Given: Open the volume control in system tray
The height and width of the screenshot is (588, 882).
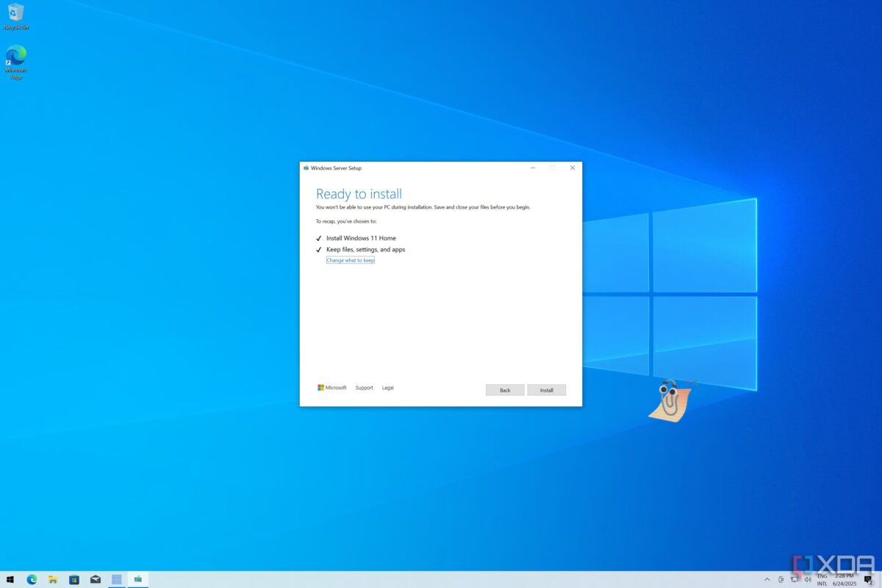Looking at the screenshot, I should click(x=807, y=580).
